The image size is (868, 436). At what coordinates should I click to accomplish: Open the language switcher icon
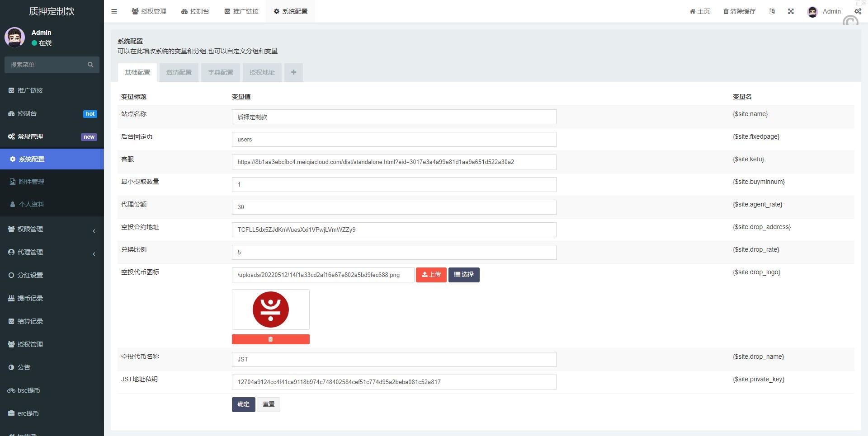(772, 11)
